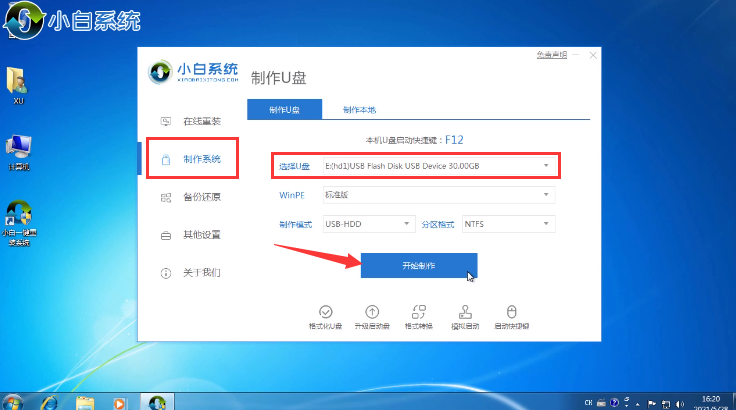Click the blue help icon in tray

(x=614, y=402)
